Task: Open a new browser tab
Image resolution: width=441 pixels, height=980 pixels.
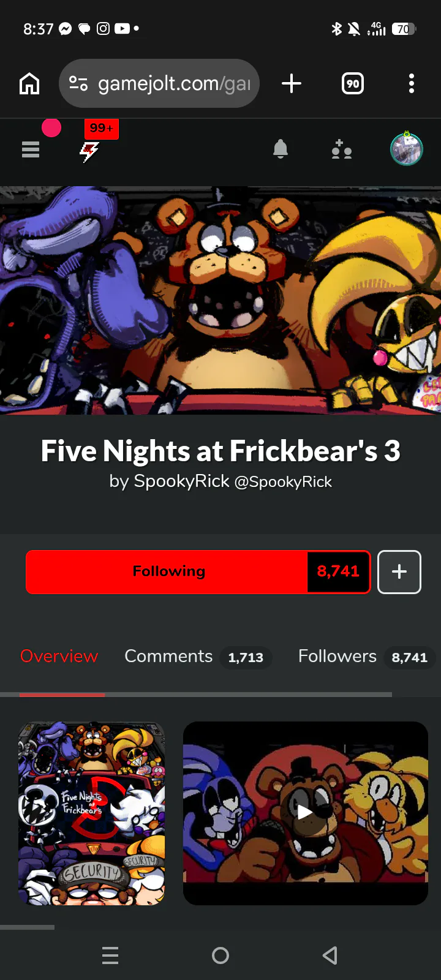Action: click(292, 83)
